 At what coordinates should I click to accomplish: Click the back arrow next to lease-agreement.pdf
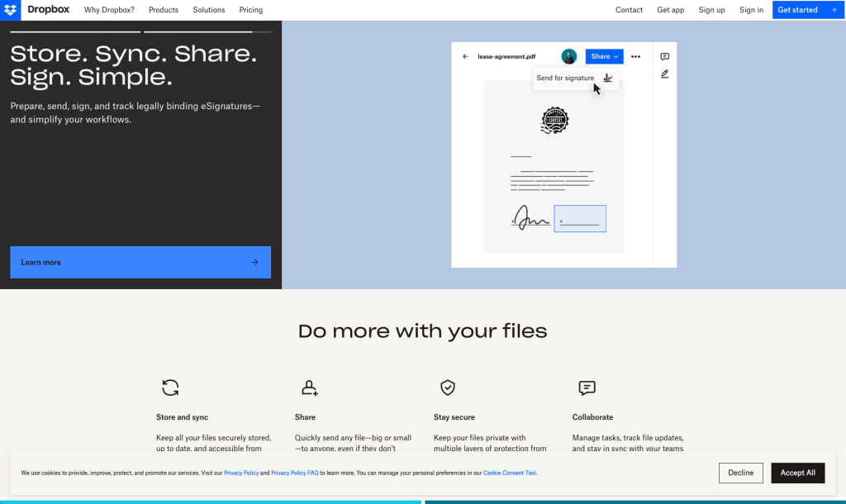465,56
